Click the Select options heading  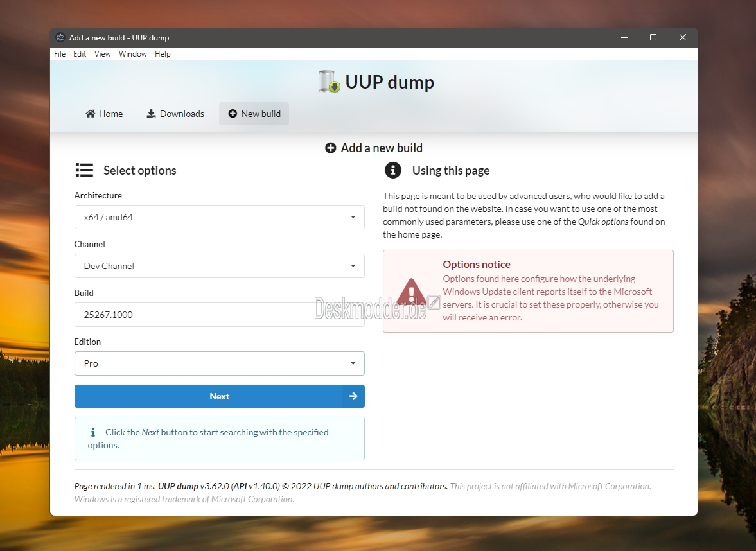tap(140, 170)
